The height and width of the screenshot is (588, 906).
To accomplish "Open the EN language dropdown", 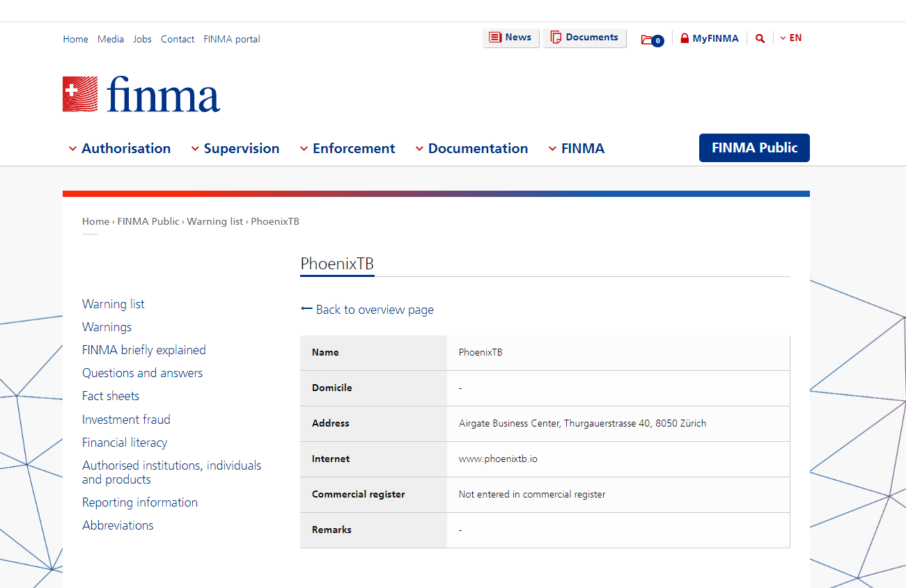I will (x=791, y=38).
